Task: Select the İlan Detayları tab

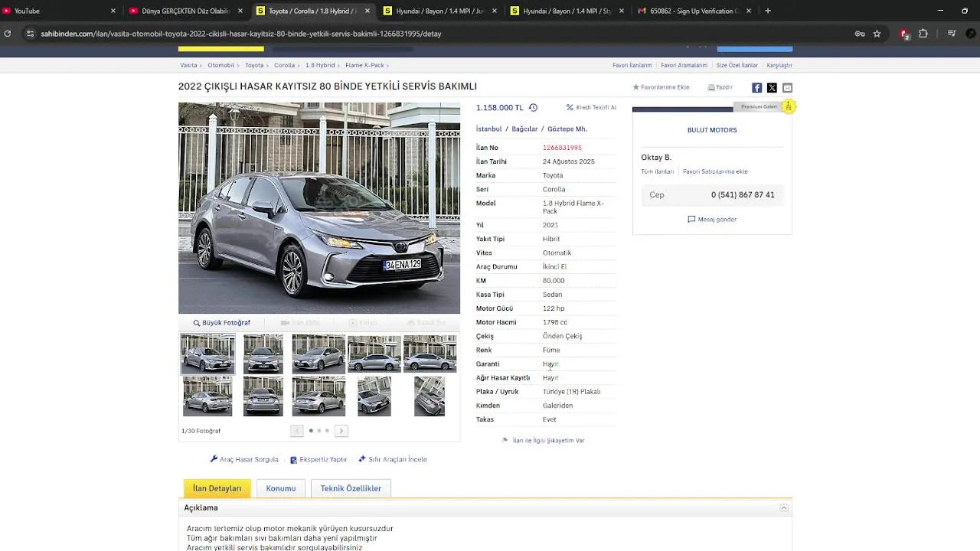Action: click(217, 488)
